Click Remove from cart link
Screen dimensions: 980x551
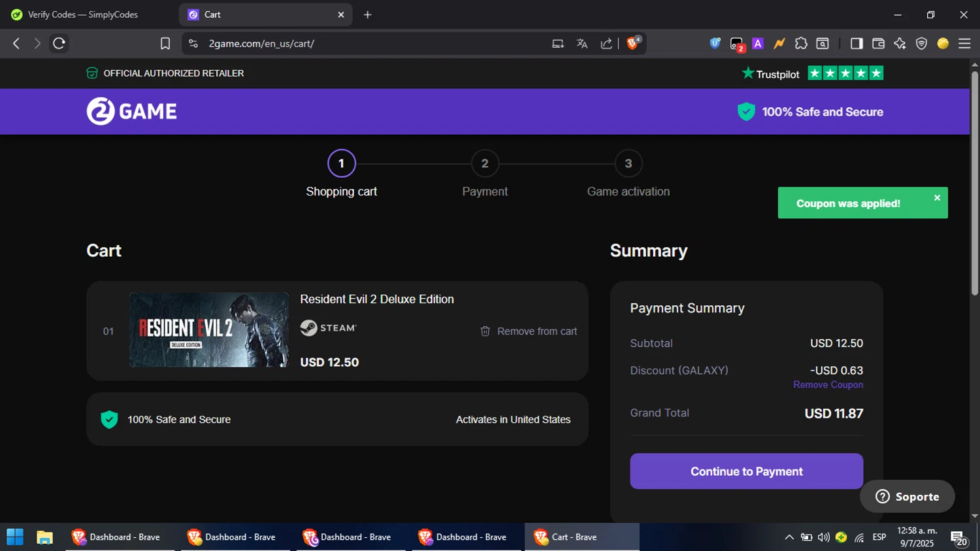click(536, 331)
